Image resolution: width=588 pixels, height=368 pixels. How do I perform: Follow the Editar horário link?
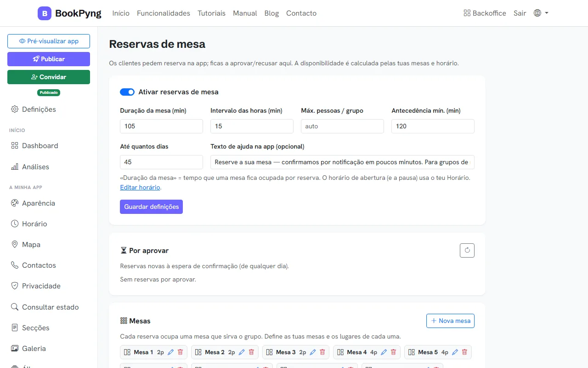pyautogui.click(x=140, y=187)
